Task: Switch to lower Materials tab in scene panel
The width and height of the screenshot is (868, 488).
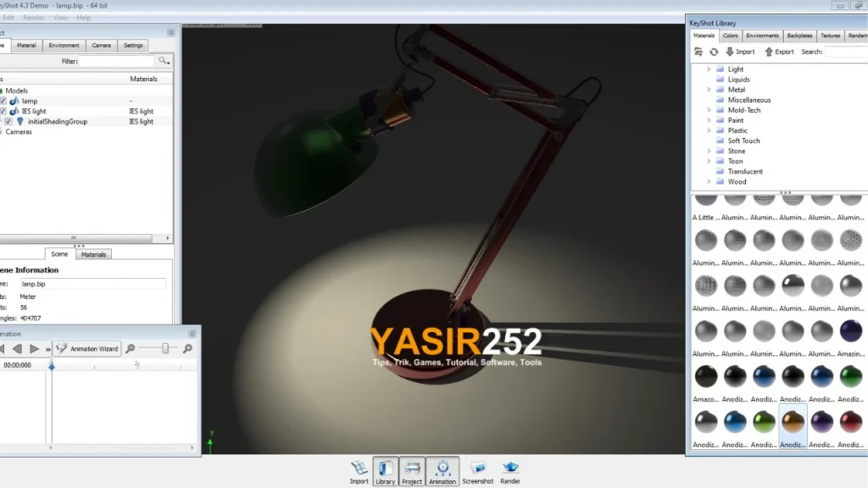Action: (x=93, y=254)
